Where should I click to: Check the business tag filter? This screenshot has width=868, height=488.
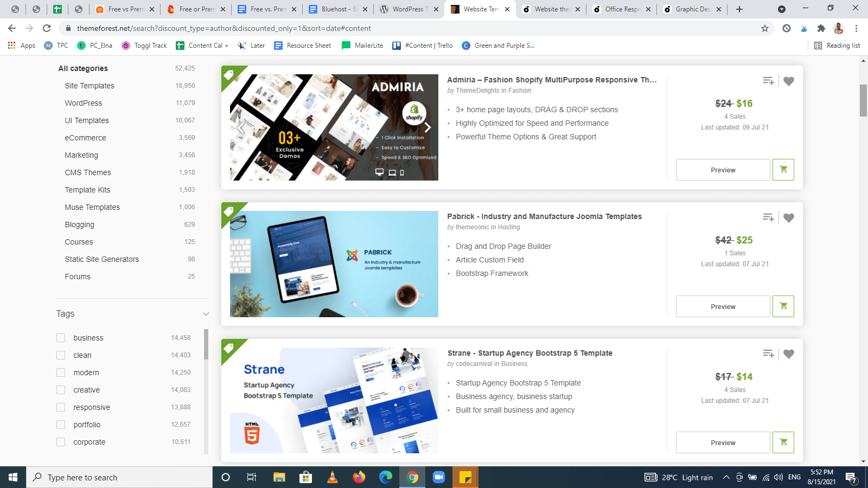(61, 338)
